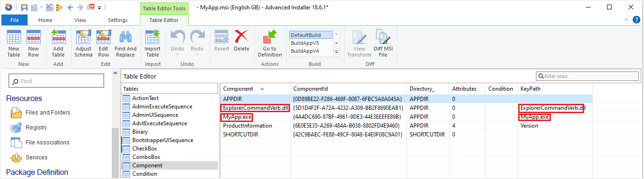Click New Row in the ribbon
The width and height of the screenshot is (644, 179).
(x=34, y=43)
